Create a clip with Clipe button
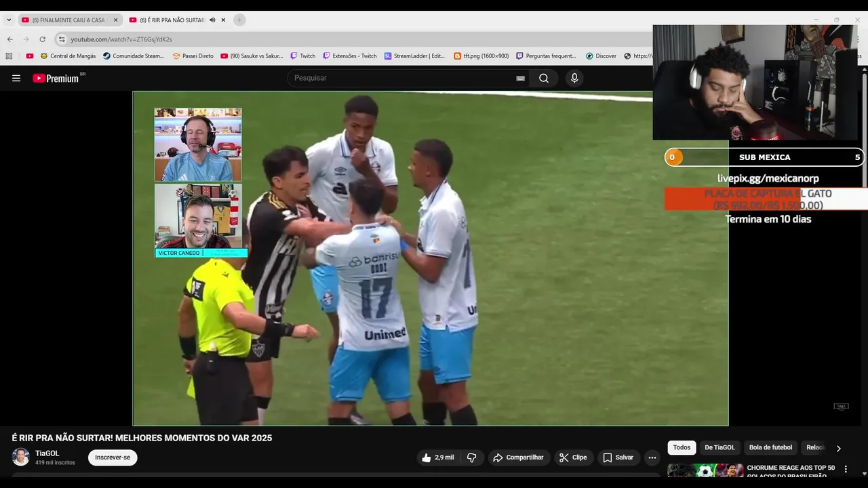 pos(573,457)
